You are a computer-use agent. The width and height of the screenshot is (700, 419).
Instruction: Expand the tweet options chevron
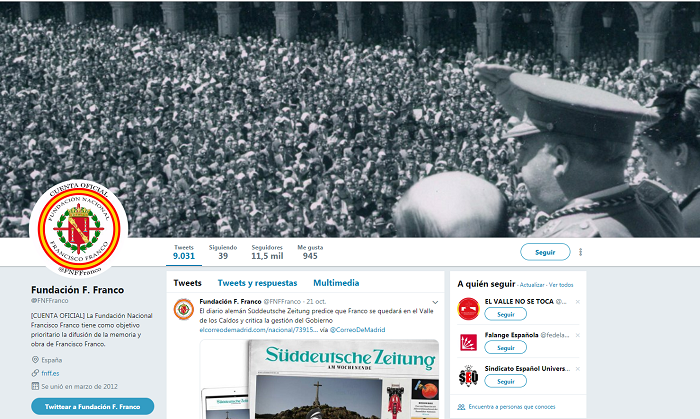[435, 303]
